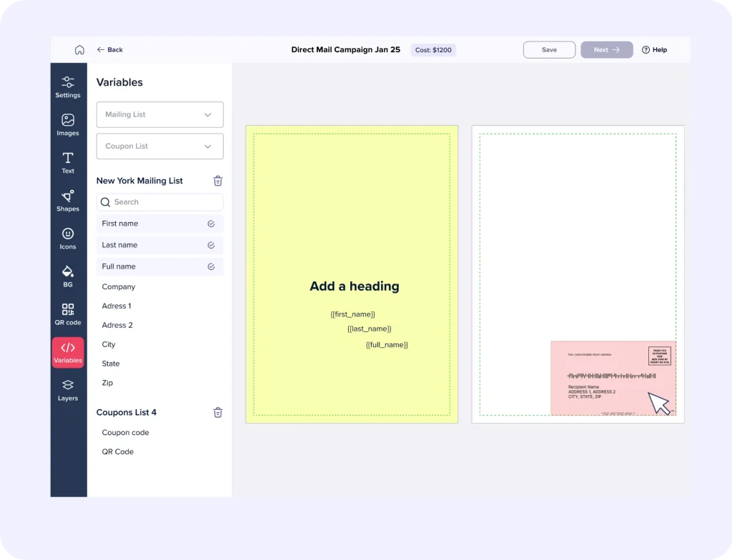The width and height of the screenshot is (732, 560).
Task: Select the 'Add a heading' text
Action: (x=355, y=286)
